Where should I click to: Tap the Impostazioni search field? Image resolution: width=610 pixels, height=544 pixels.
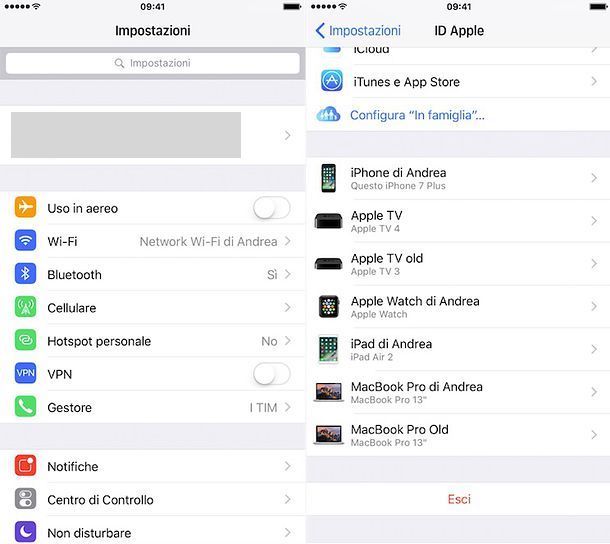tap(152, 63)
